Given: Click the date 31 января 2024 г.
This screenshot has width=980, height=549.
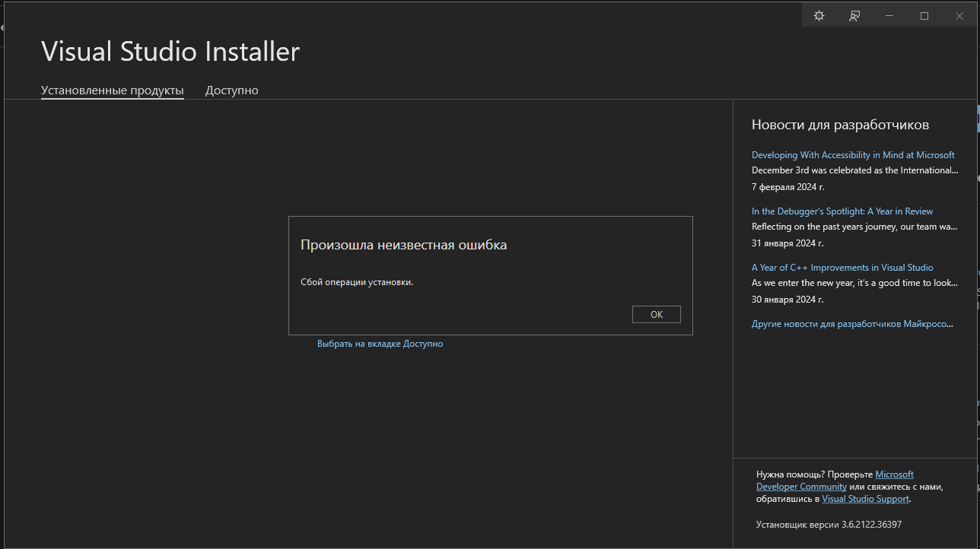Looking at the screenshot, I should coord(787,243).
